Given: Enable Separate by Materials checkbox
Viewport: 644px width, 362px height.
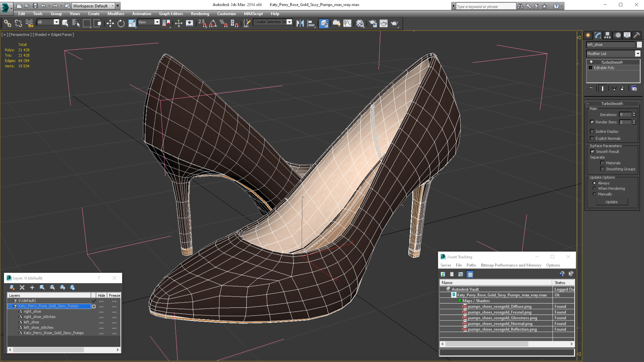Looking at the screenshot, I should point(602,163).
